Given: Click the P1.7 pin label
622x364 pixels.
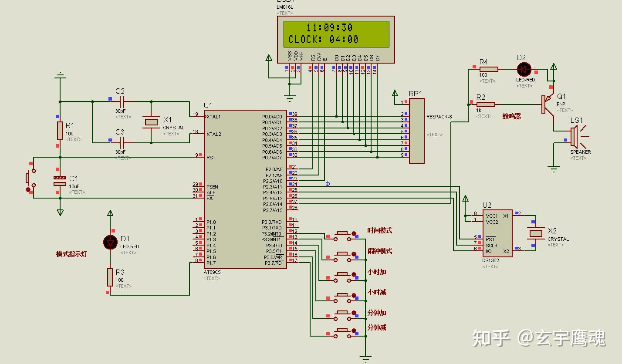Looking at the screenshot, I should pyautogui.click(x=211, y=263).
